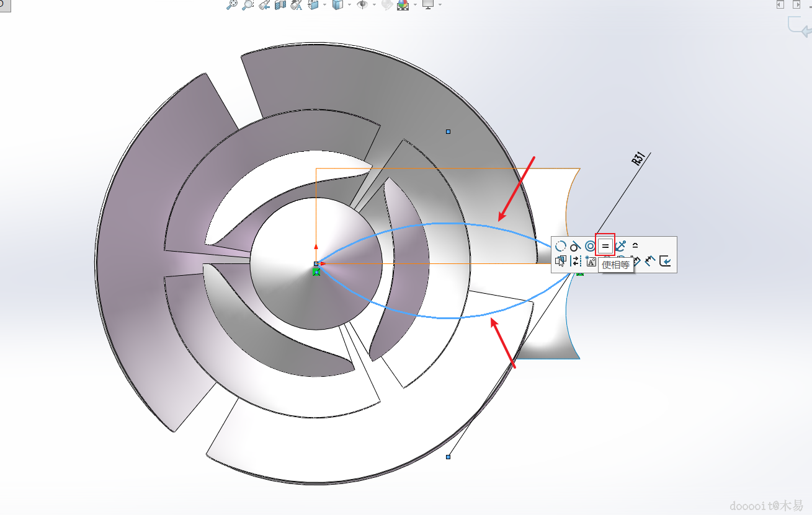Click the Apply Scene icon
Viewport: 812px width, 515px height.
pos(403,5)
